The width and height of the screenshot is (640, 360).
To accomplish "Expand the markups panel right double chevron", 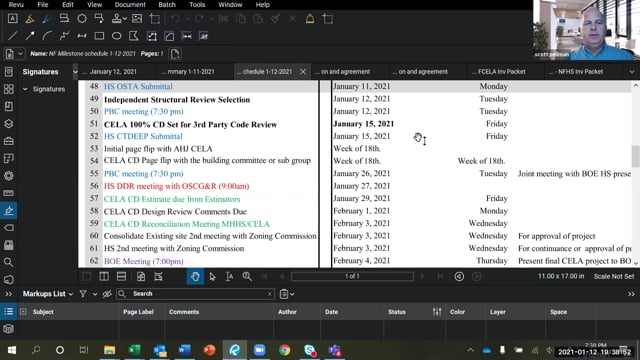I will (x=631, y=294).
